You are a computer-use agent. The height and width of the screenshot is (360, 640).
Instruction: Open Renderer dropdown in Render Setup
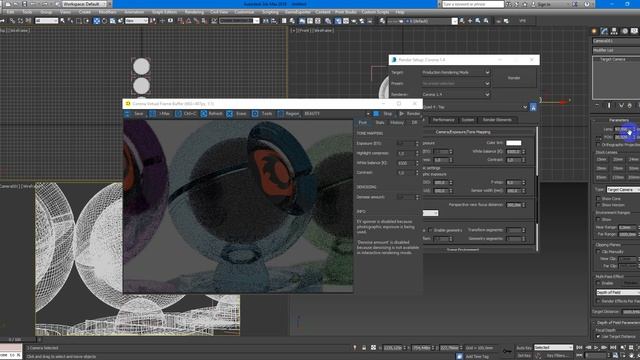[x=456, y=94]
